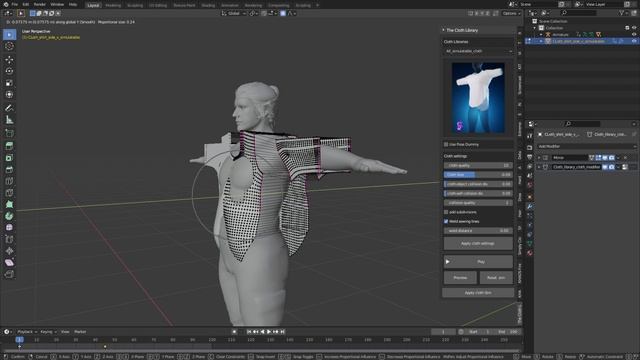Viewport: 640px width, 360px height.
Task: Select the Shrink/Fatten tool
Action: [9, 251]
